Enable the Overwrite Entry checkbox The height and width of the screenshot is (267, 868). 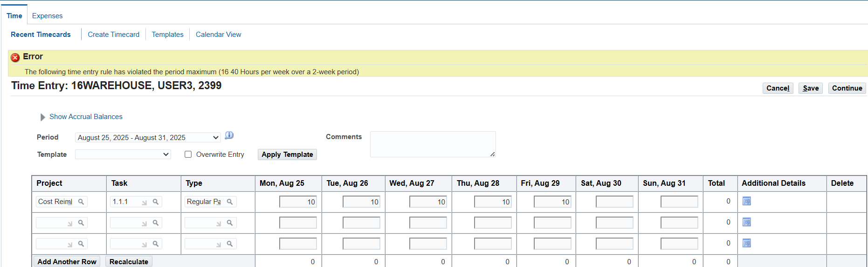188,155
